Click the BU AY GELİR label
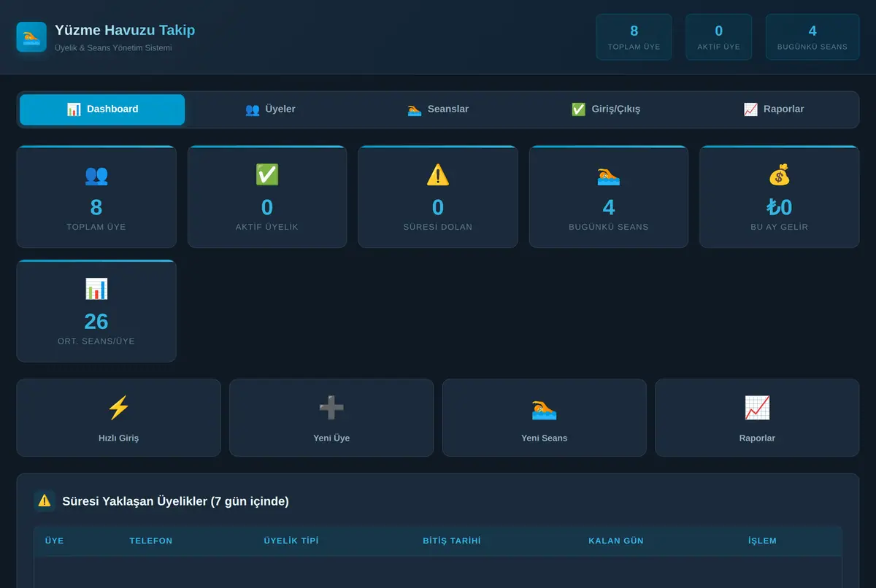The image size is (876, 588). (x=780, y=227)
